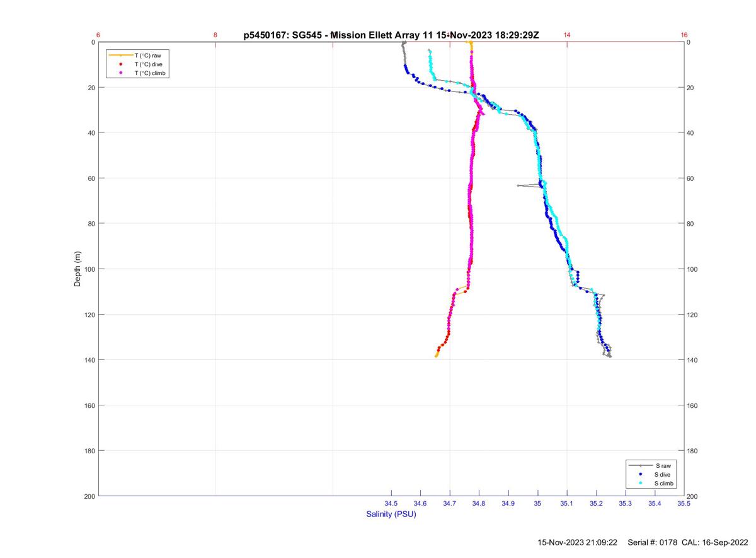
Task: Click the salinity tick label '35.3'
Action: coord(626,504)
